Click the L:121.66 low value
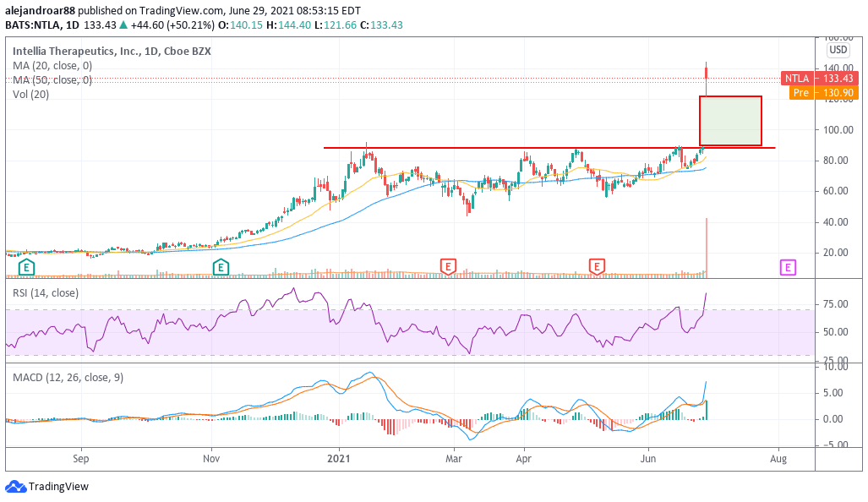Image resolution: width=868 pixels, height=502 pixels. pos(336,25)
